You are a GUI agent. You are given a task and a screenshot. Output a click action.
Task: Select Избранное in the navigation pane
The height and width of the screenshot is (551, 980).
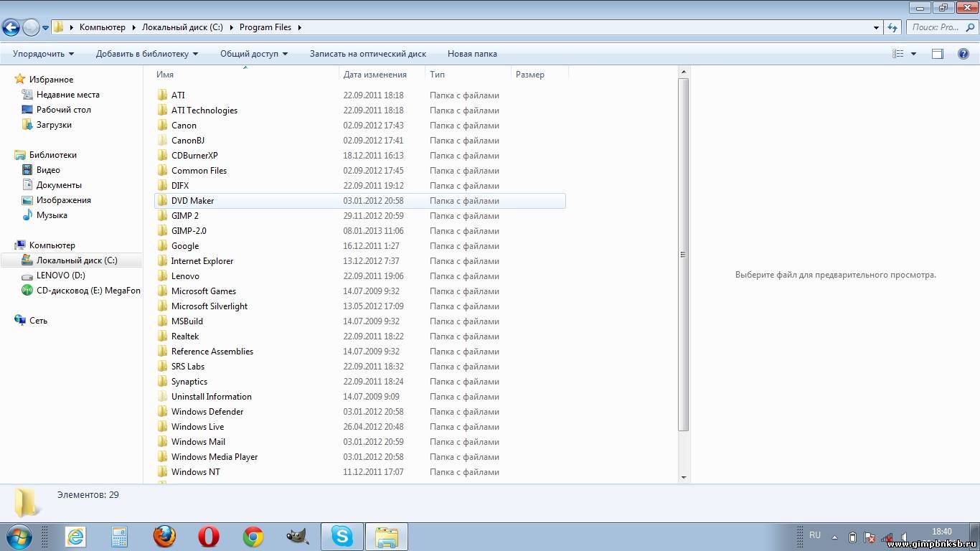coord(51,80)
